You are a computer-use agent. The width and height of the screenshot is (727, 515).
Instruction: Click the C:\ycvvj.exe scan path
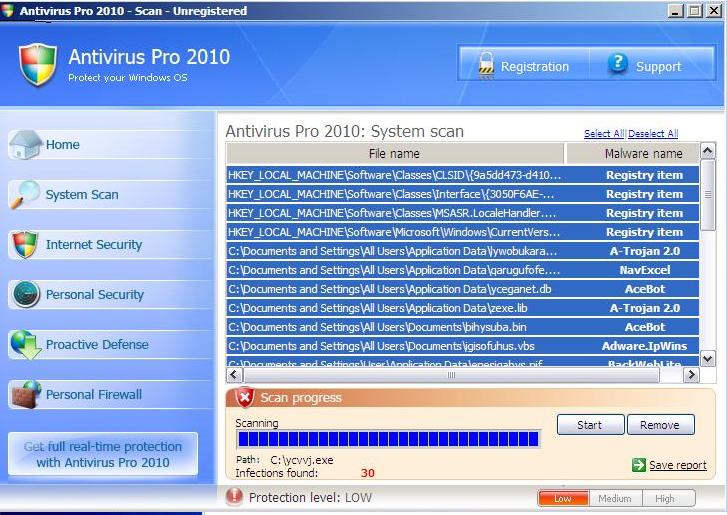click(x=302, y=460)
